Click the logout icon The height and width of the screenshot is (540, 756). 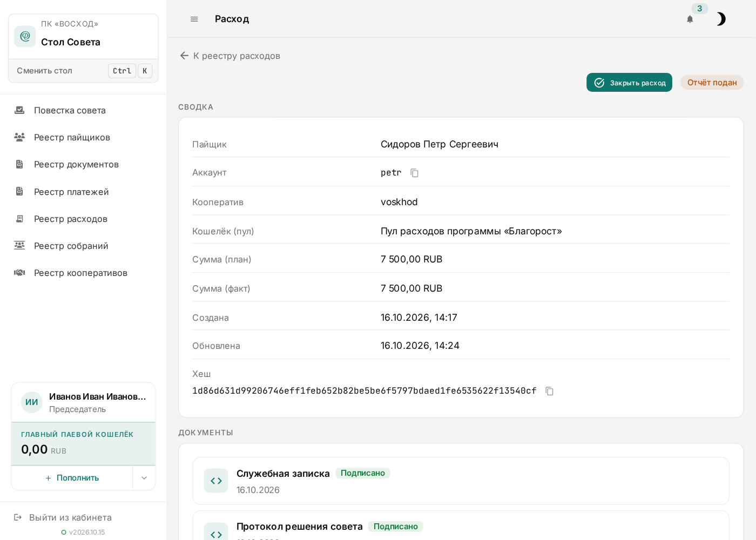[18, 517]
